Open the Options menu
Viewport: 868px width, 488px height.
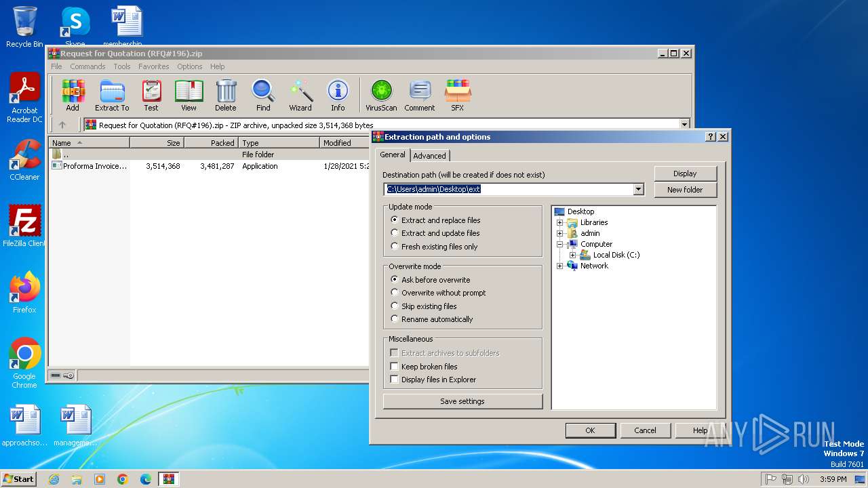point(190,66)
